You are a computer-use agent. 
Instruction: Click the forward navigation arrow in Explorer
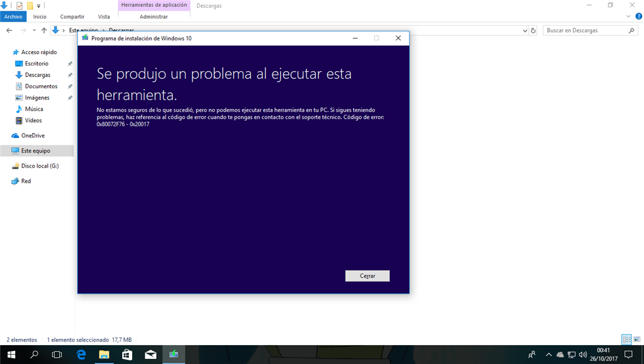click(x=23, y=30)
